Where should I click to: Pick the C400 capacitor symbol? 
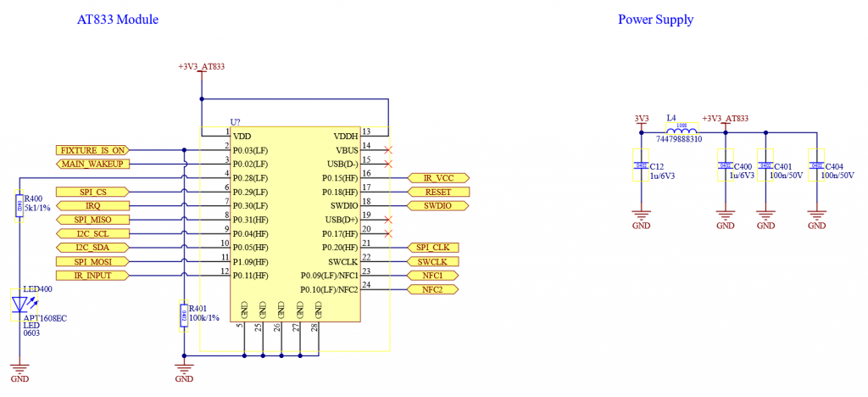point(726,165)
